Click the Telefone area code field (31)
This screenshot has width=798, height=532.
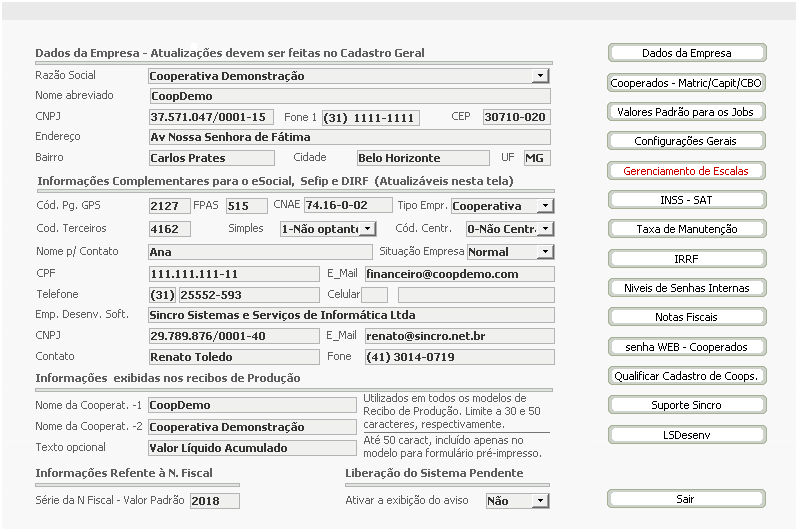(x=163, y=295)
